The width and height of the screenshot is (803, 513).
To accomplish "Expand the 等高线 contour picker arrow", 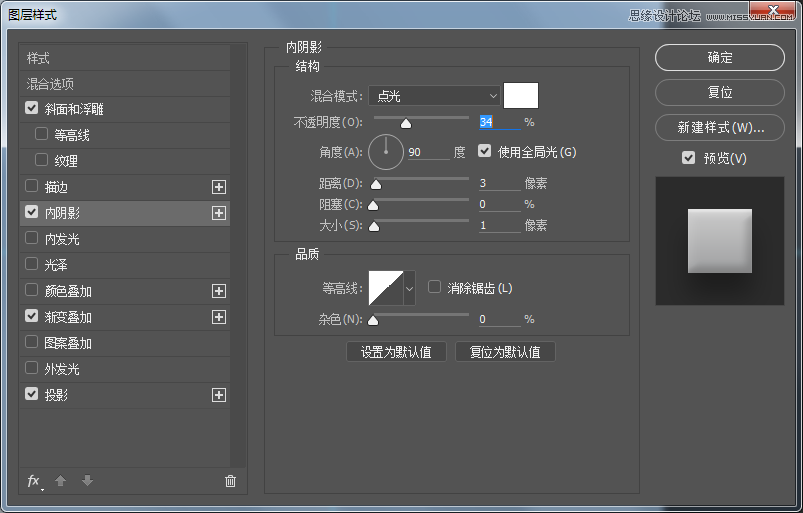I will click(409, 288).
